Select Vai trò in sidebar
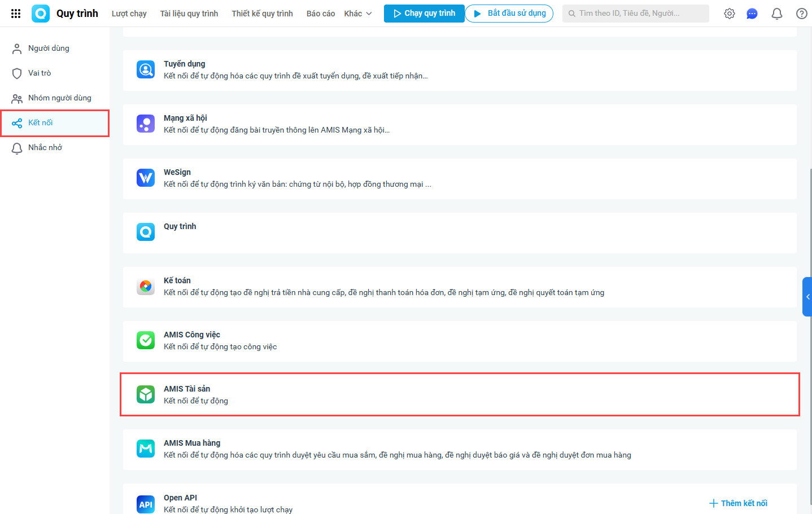The image size is (812, 514). (55, 73)
